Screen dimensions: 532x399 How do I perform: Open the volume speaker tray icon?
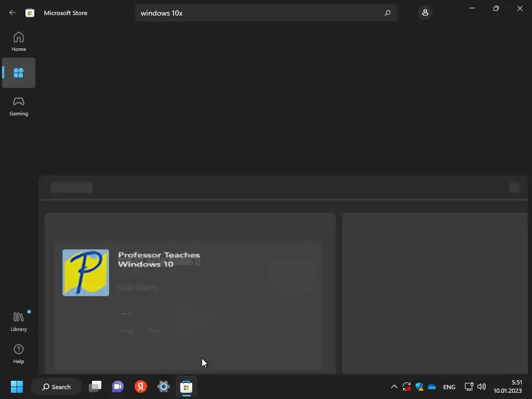point(482,387)
